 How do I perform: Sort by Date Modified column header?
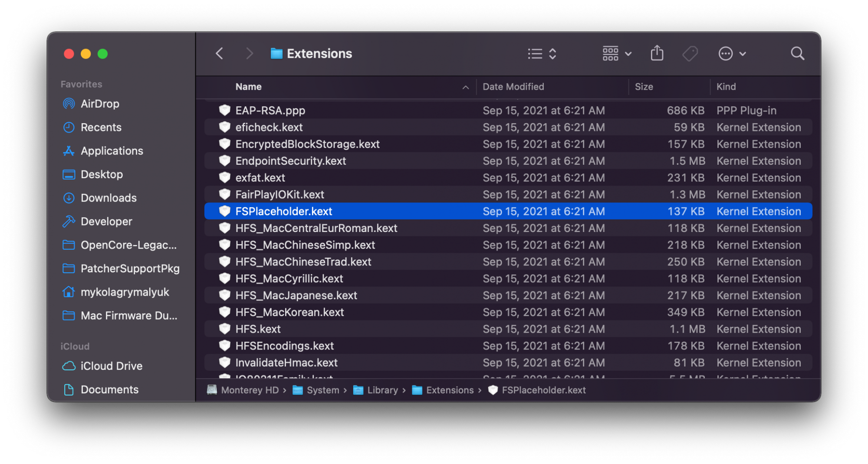pos(513,87)
